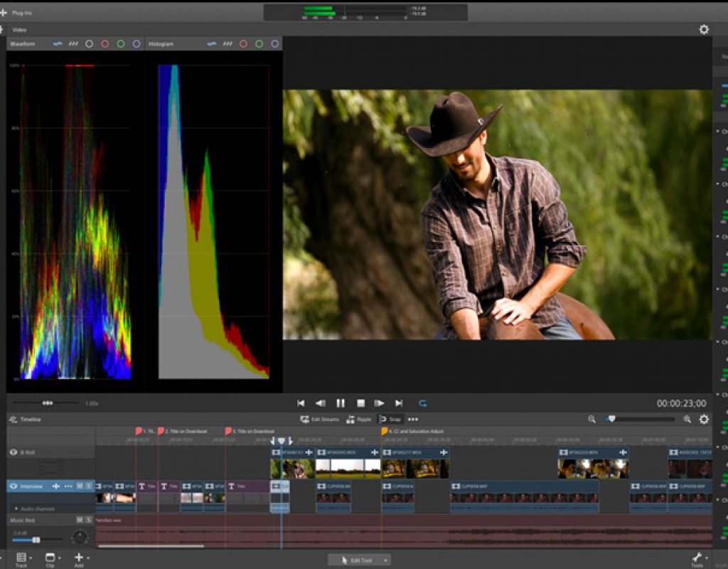
Task: Select parade mode in the Histogram scope
Action: coord(227,43)
